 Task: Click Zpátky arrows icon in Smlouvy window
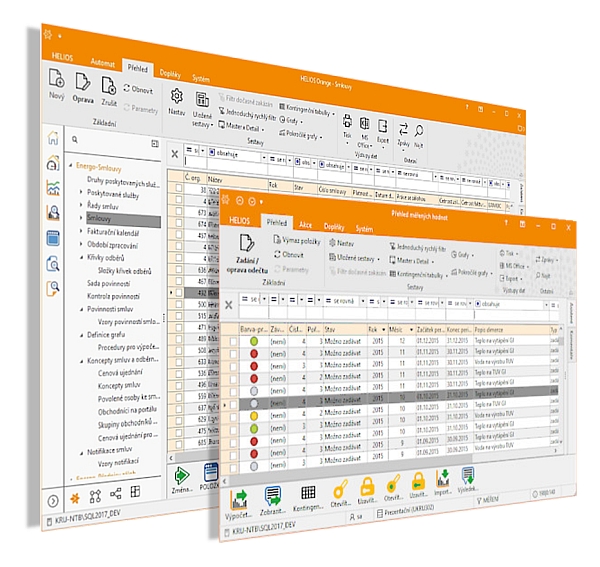[403, 129]
